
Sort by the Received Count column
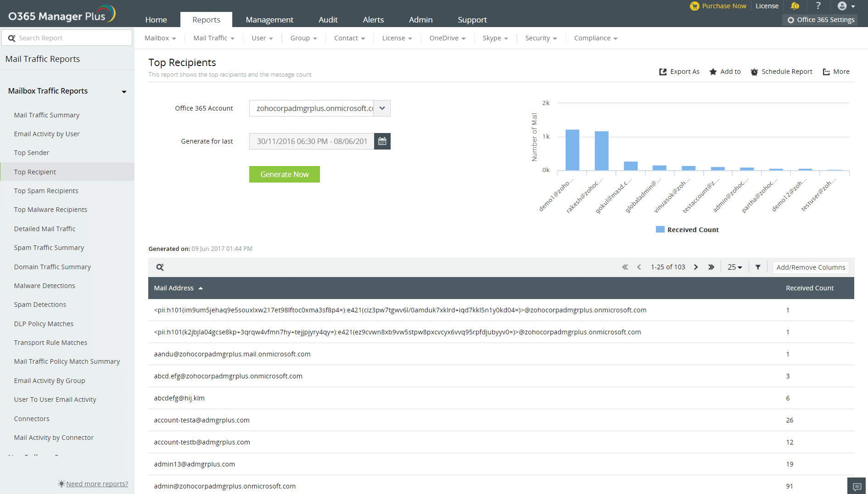click(x=810, y=288)
